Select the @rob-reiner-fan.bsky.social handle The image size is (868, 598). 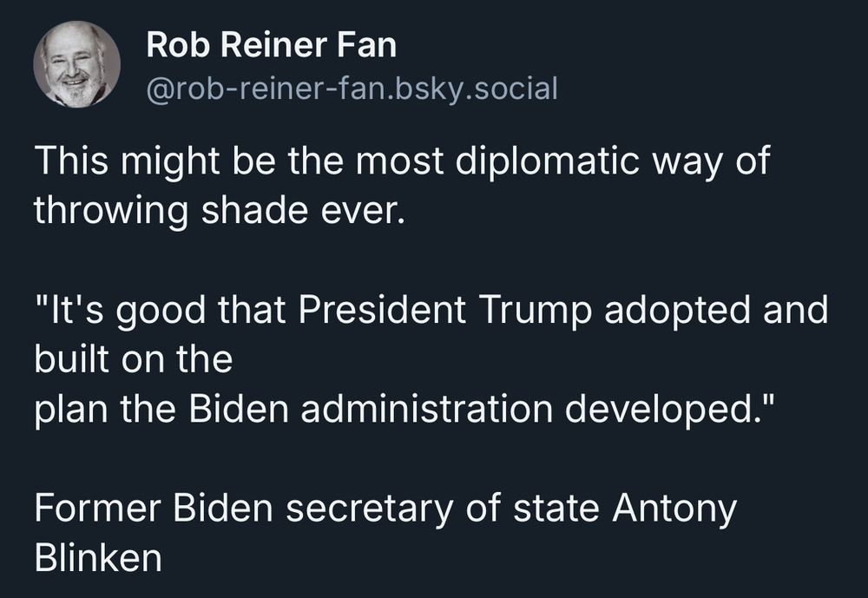click(352, 89)
